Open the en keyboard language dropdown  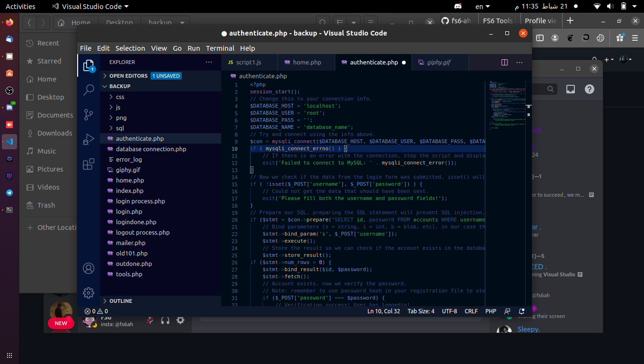(x=483, y=7)
